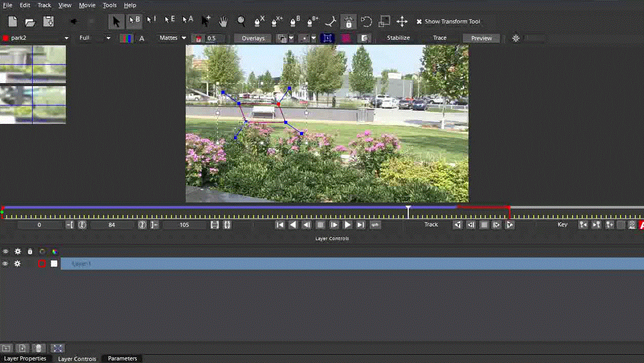Select the Pick Both (B) arrow tool

tap(134, 21)
